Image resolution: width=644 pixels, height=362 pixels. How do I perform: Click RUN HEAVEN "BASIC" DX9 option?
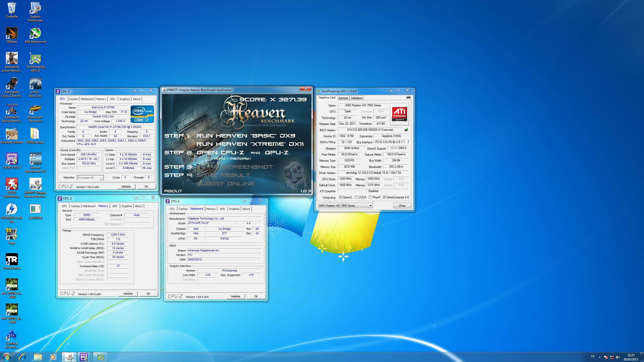click(x=246, y=136)
